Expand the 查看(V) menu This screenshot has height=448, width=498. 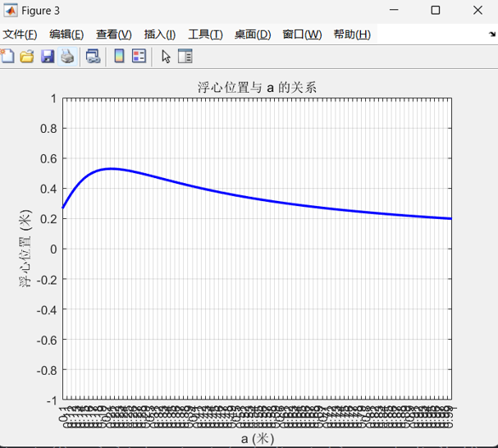[113, 34]
